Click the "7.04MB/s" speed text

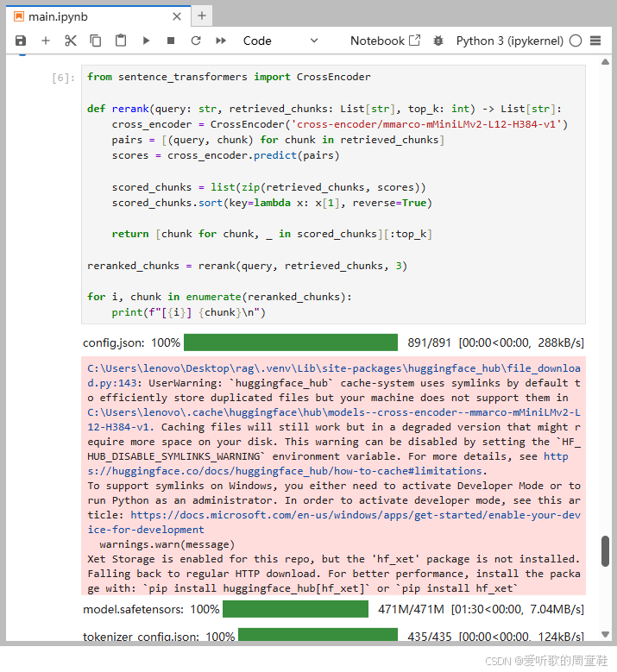[557, 609]
